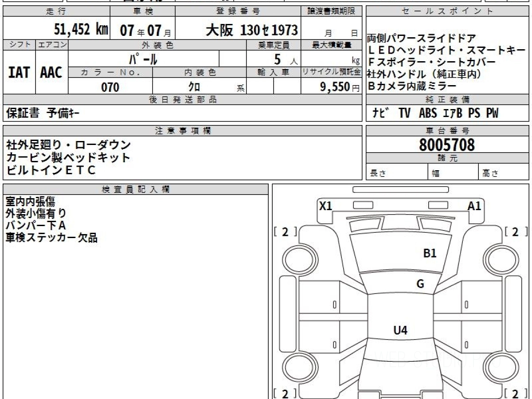This screenshot has width=532, height=399.
Task: Select the 車検 column header
Action: (x=142, y=11)
